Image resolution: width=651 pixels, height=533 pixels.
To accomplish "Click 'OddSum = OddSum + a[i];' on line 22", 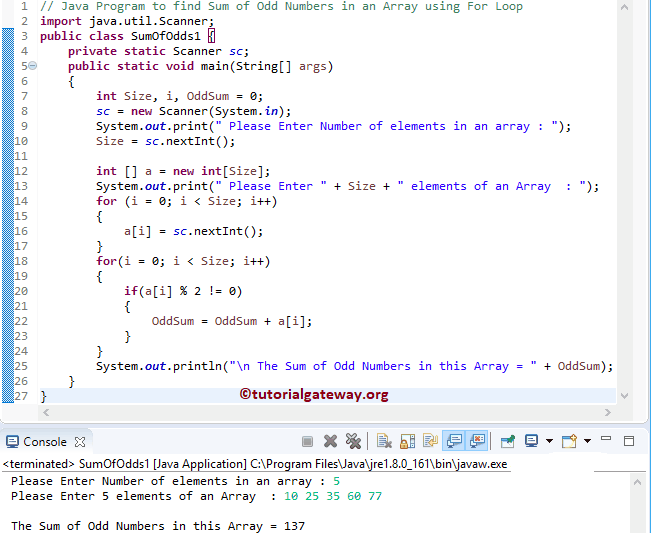I will click(x=232, y=321).
